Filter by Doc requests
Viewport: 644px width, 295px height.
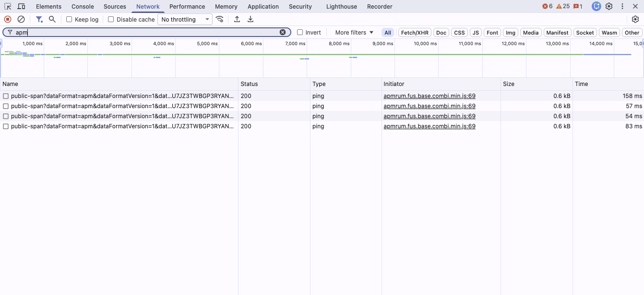tap(441, 33)
